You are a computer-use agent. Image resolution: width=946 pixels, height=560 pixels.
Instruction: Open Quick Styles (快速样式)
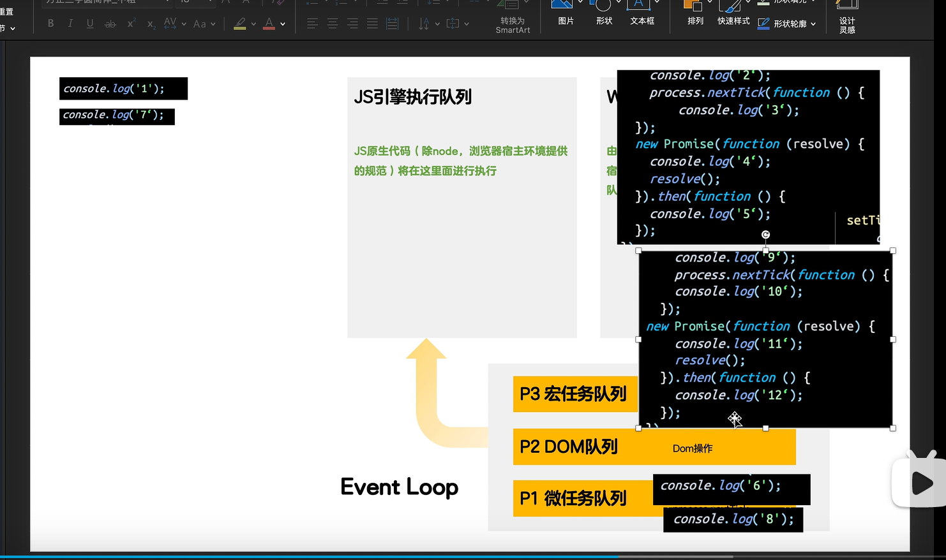733,13
